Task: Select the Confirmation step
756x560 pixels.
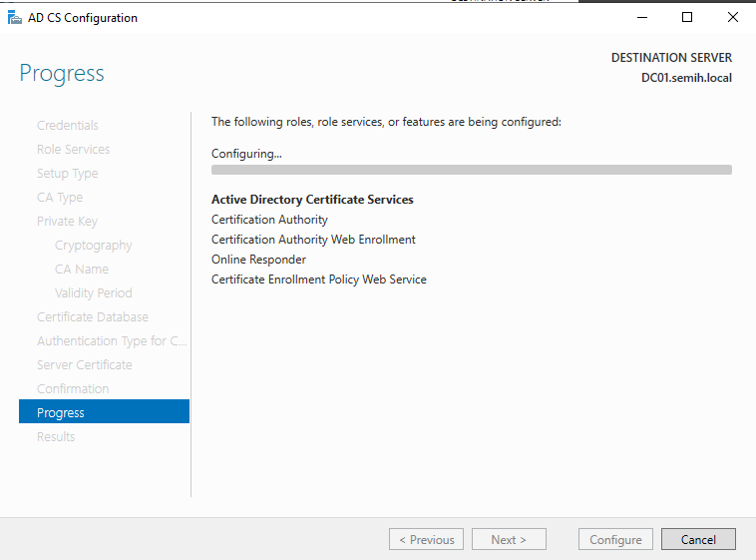Action: click(73, 389)
